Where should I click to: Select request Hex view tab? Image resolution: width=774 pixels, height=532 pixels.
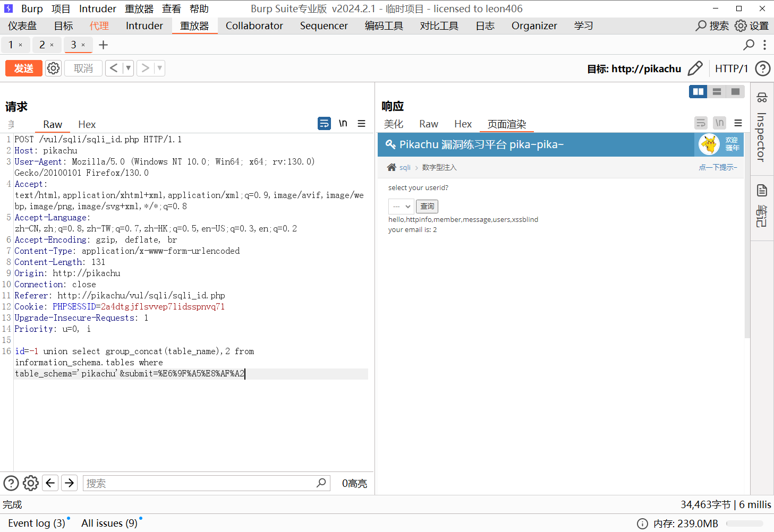point(87,124)
